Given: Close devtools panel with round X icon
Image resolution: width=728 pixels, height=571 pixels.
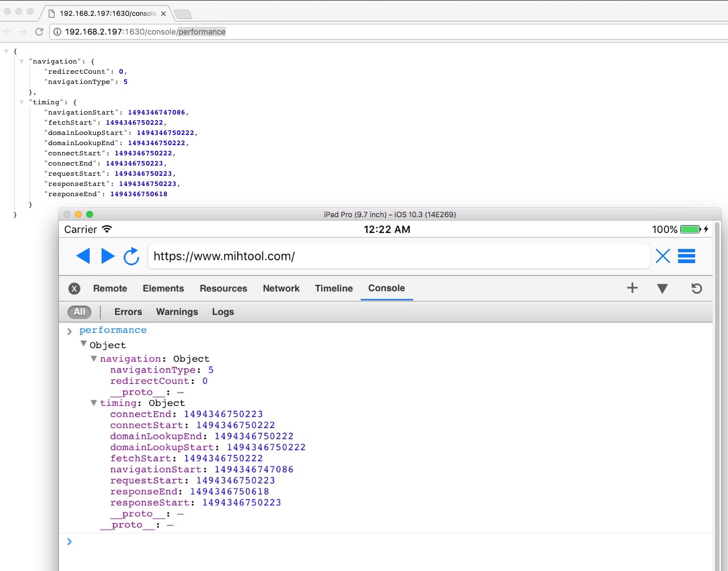Looking at the screenshot, I should coord(74,289).
